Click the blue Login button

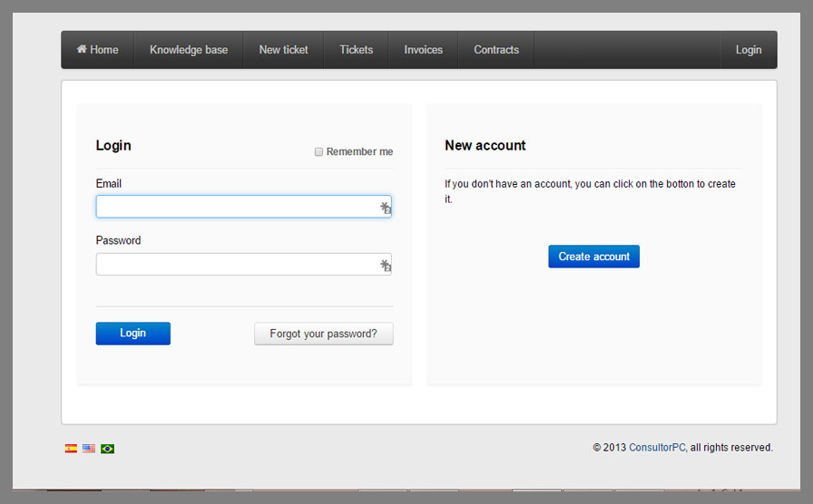point(132,333)
